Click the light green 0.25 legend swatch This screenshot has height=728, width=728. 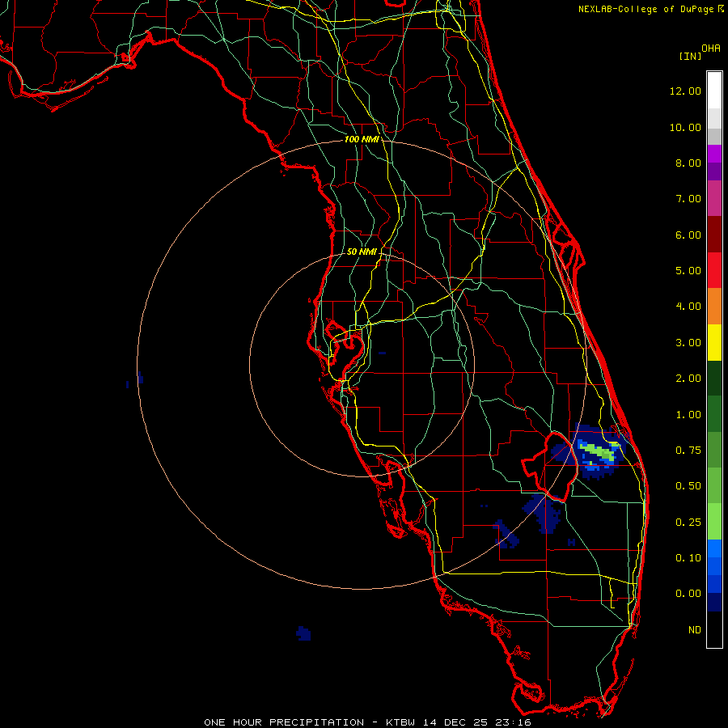[714, 522]
